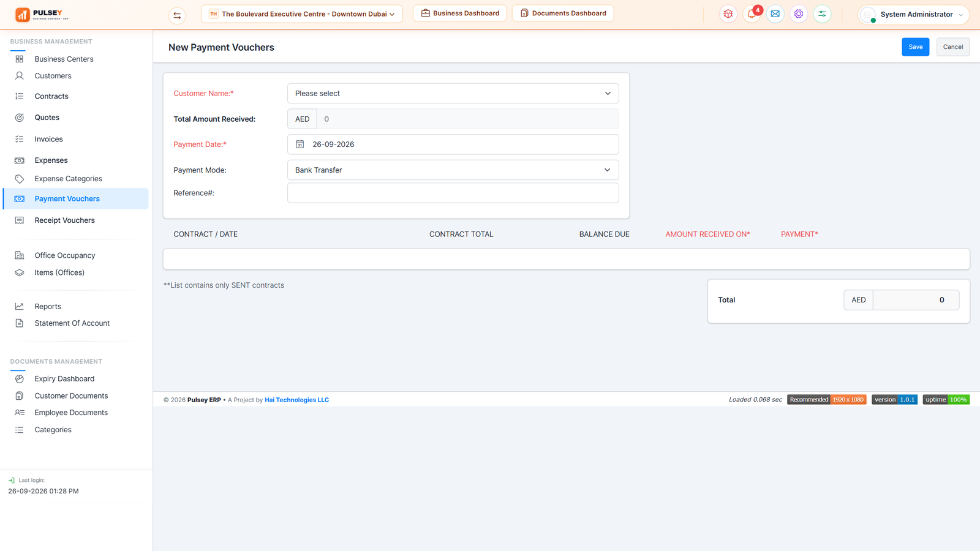Click the sidebar collapse swap-arrows icon
Image resolution: width=980 pixels, height=551 pixels.
pos(177,15)
